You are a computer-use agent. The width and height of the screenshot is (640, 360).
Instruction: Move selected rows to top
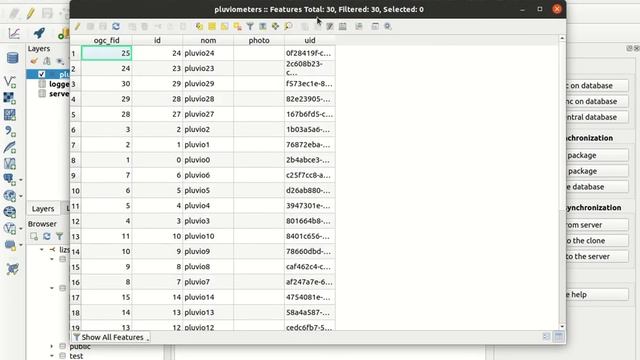coord(263,27)
